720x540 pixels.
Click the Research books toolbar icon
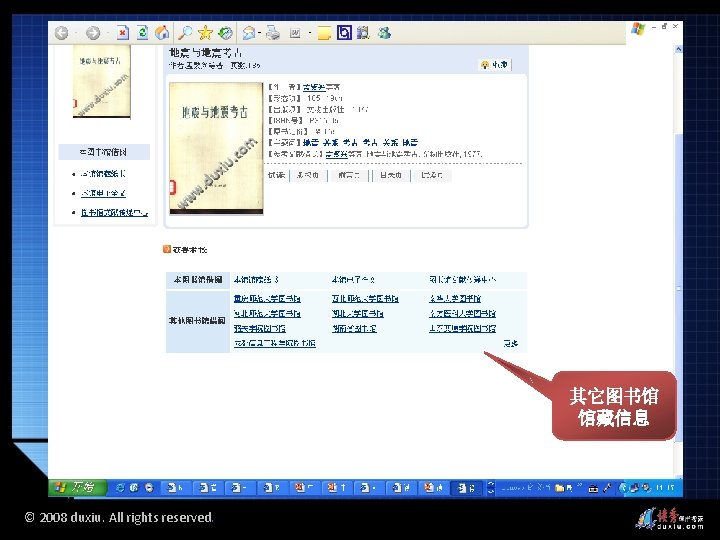point(363,33)
